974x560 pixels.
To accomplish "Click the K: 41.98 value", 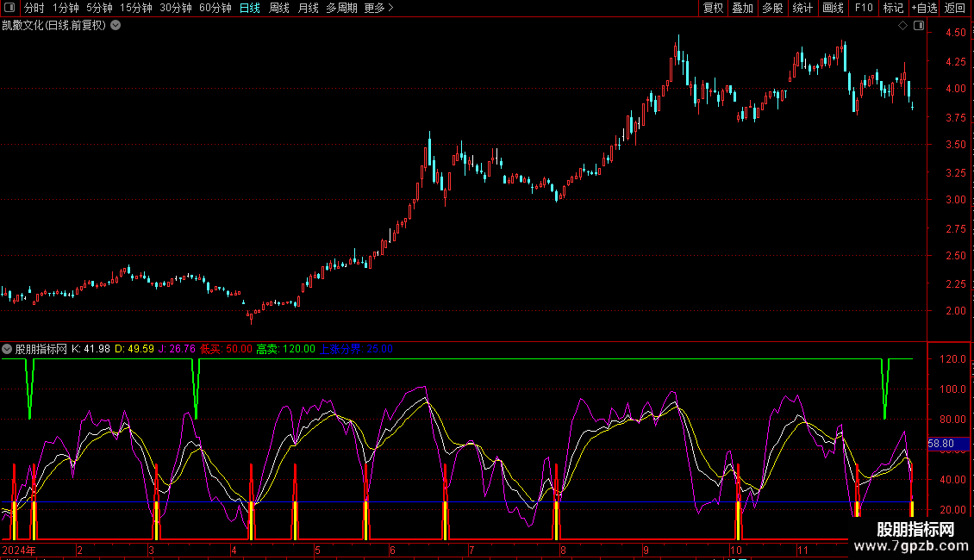I will 91,349.
